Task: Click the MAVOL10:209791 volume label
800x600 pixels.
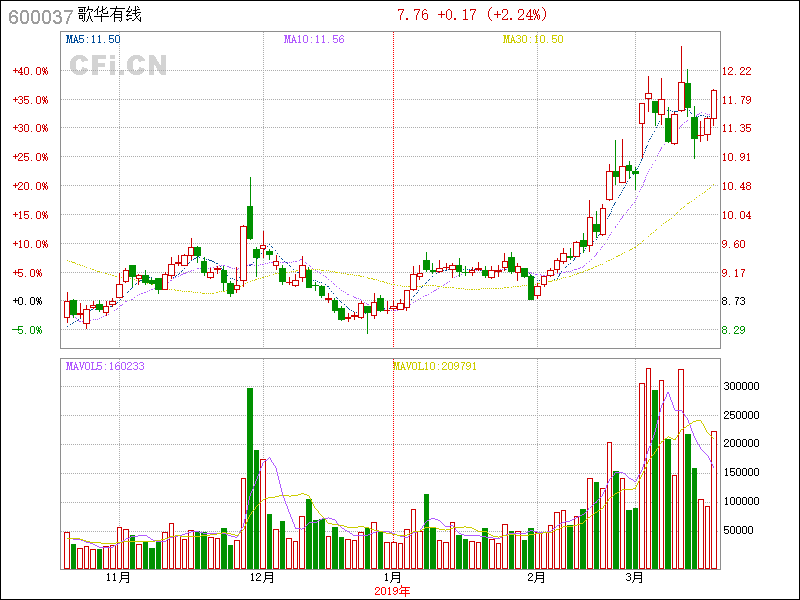Action: [434, 366]
